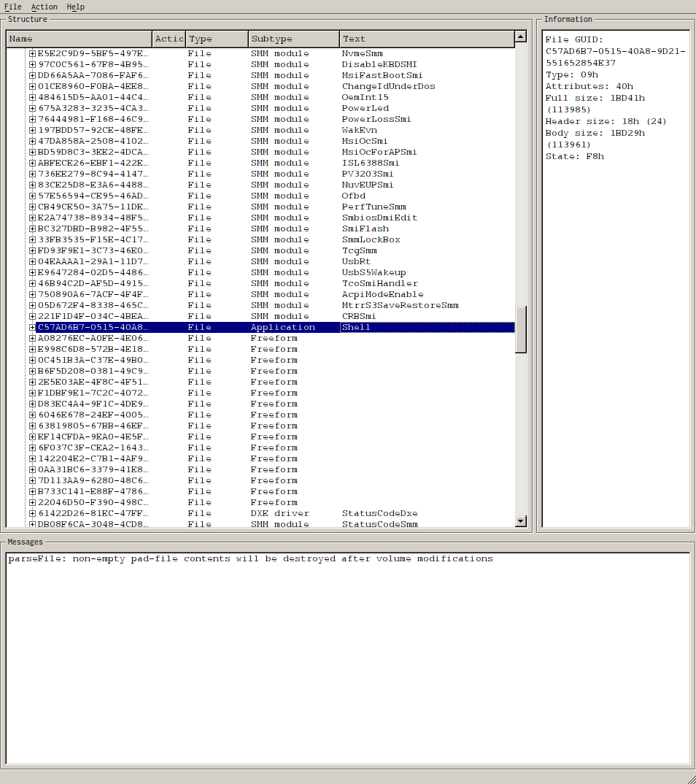Expand the 484615D5-AA01-44C4 node

point(32,98)
